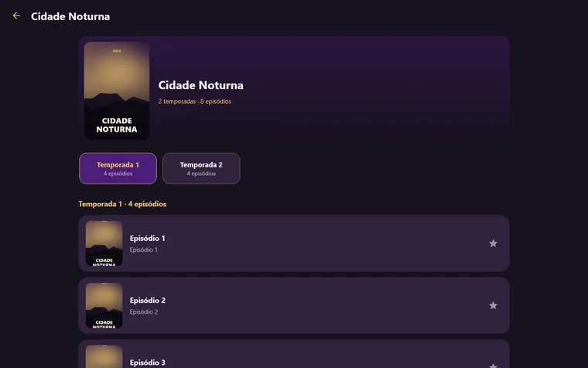Viewport: 588px width, 368px height.
Task: Play the Episódio 1 title
Action: (147, 239)
